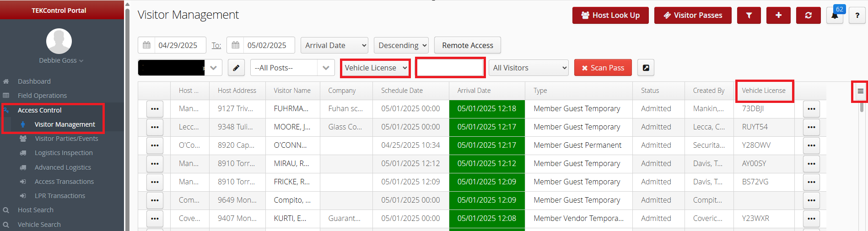
Task: Open the three-dot menu for FUHRMA... row
Action: (x=155, y=109)
